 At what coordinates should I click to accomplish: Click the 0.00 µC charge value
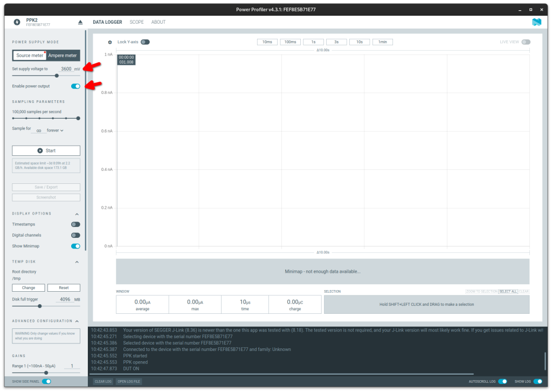(x=295, y=302)
